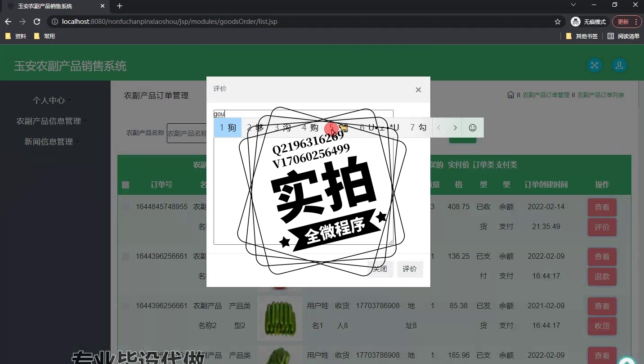Toggle select-all checkbox in table header
This screenshot has width=644, height=364.
125,185
